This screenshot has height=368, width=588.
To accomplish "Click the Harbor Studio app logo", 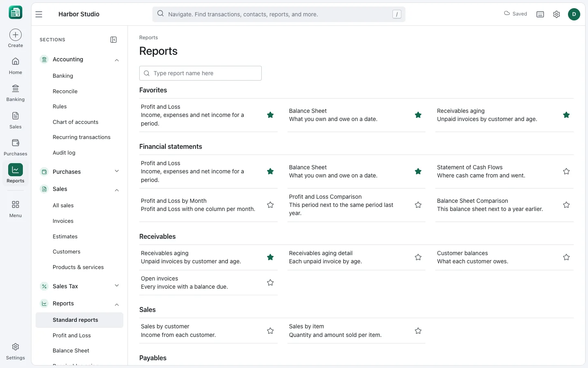I will pos(16,13).
